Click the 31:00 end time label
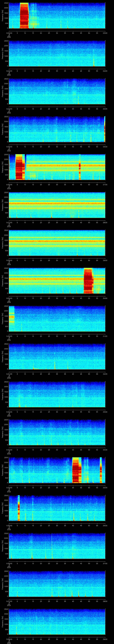This screenshot has height=644, width=114. point(105,336)
